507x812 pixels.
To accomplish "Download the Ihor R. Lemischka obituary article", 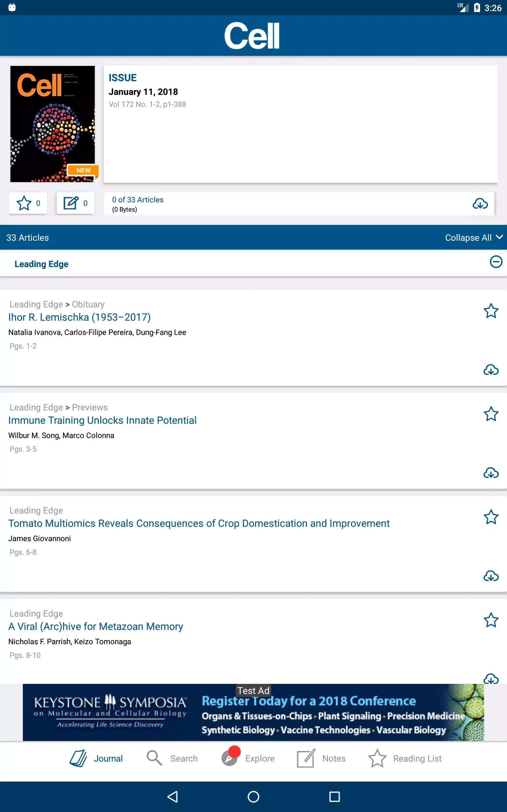I will 491,370.
